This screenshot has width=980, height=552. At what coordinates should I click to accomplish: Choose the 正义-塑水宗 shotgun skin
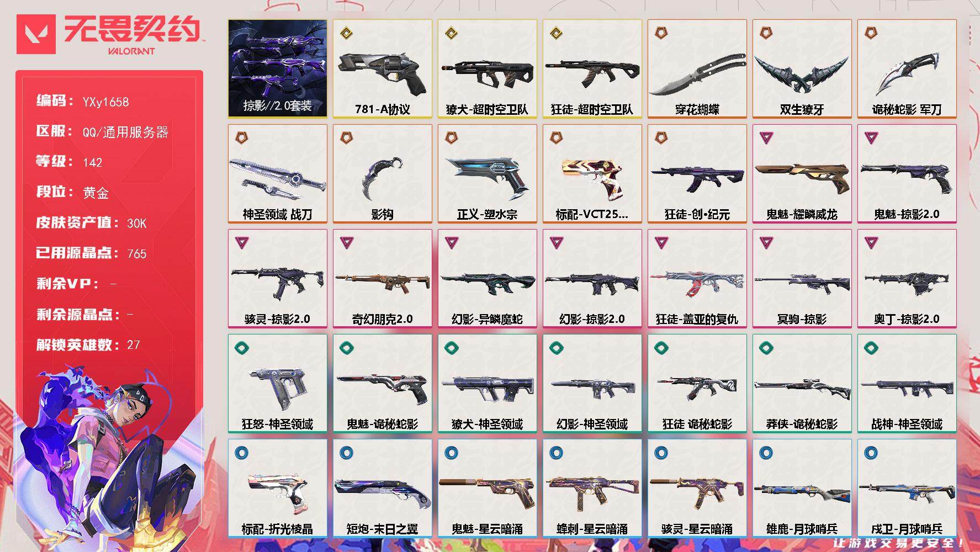point(488,174)
